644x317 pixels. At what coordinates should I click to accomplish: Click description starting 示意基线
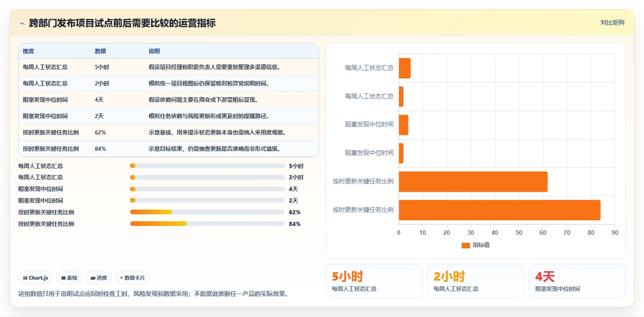click(x=217, y=133)
